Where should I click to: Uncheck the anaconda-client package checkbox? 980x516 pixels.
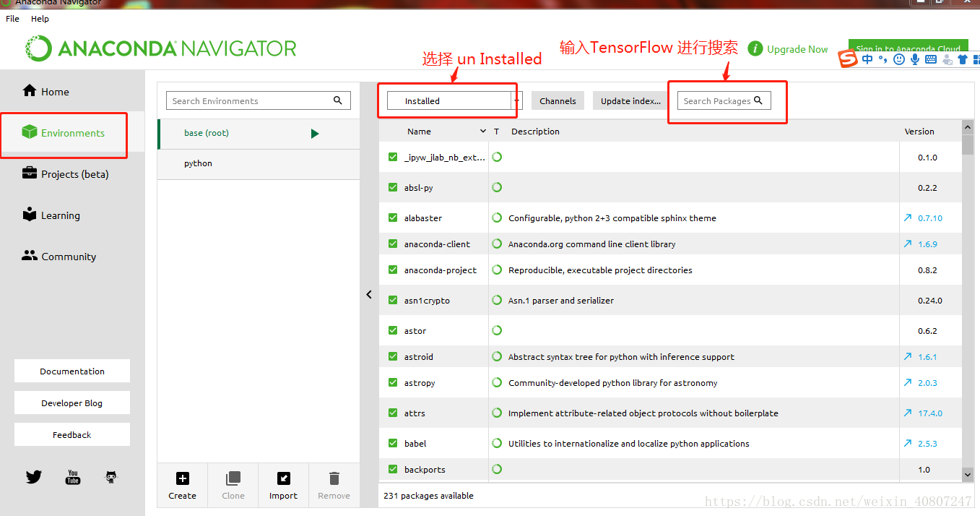pyautogui.click(x=393, y=244)
